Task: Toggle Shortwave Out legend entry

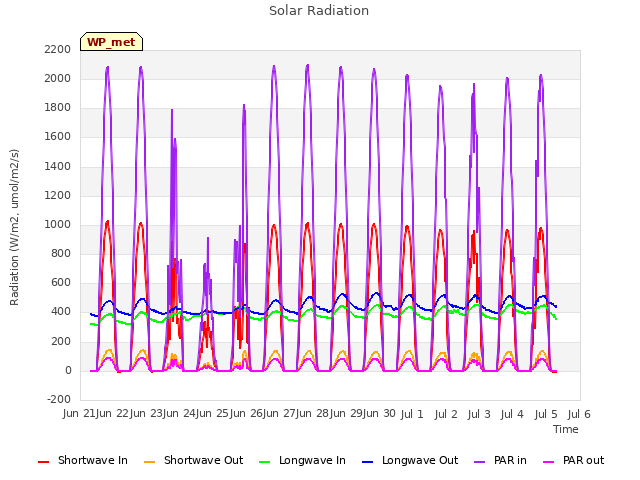Action: (x=193, y=460)
